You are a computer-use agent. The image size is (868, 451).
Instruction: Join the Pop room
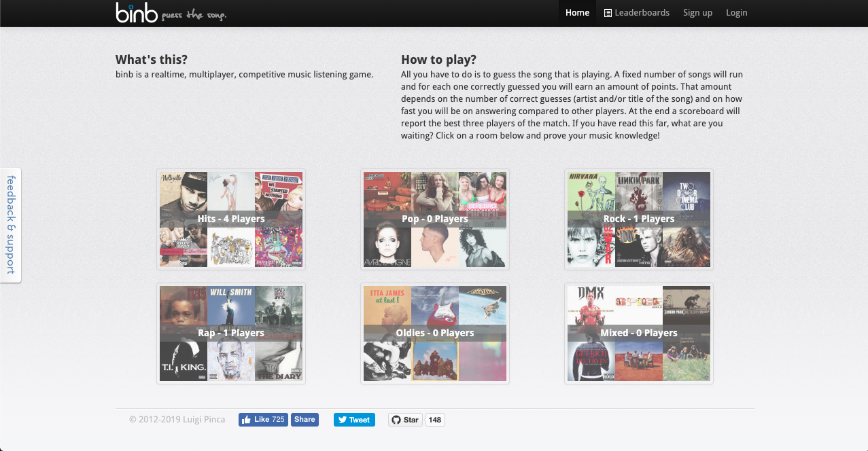435,219
